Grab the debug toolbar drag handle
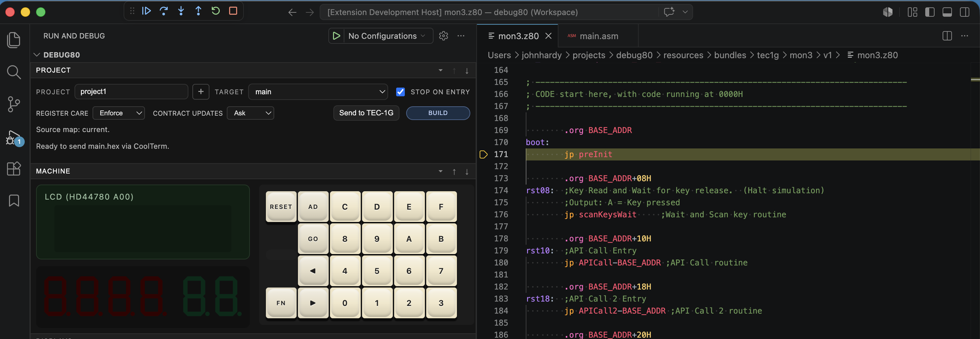The image size is (980, 339). point(132,11)
